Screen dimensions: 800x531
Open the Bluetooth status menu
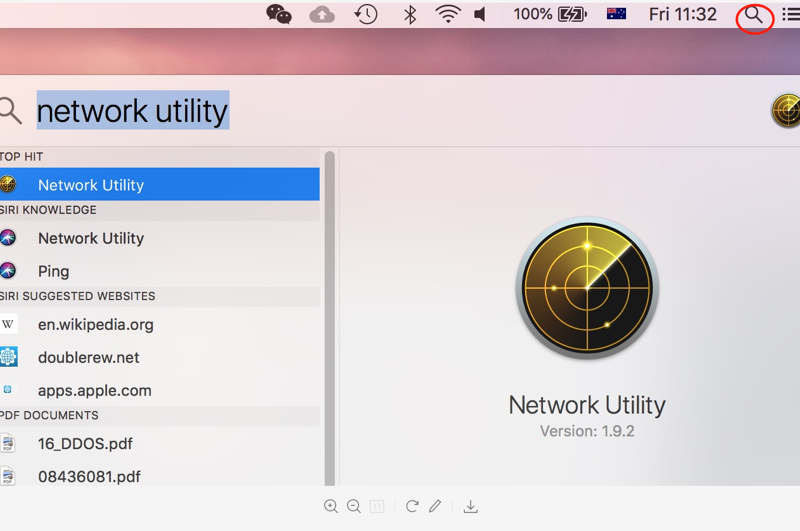pos(410,14)
